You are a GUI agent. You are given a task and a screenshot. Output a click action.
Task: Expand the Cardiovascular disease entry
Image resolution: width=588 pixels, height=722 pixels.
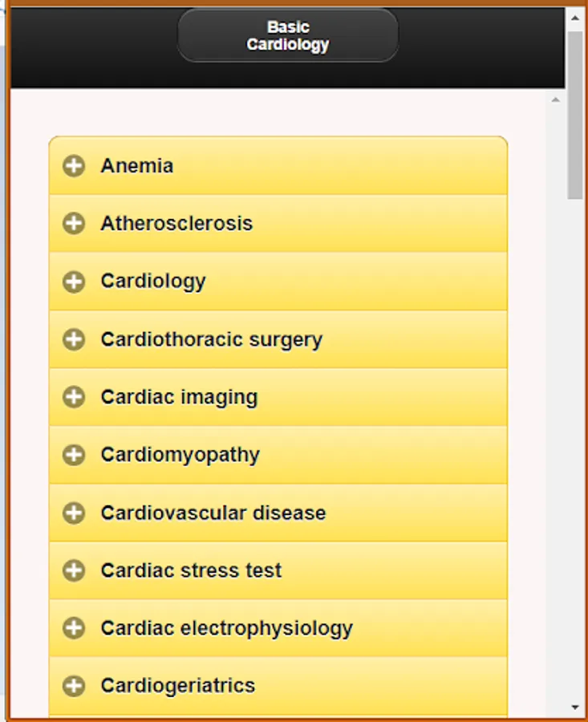point(213,513)
